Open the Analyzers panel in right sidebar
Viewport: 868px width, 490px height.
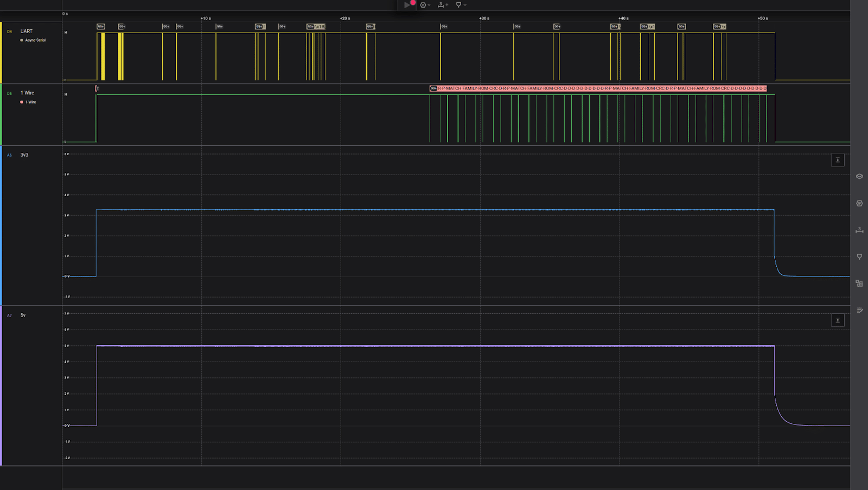coord(859,203)
